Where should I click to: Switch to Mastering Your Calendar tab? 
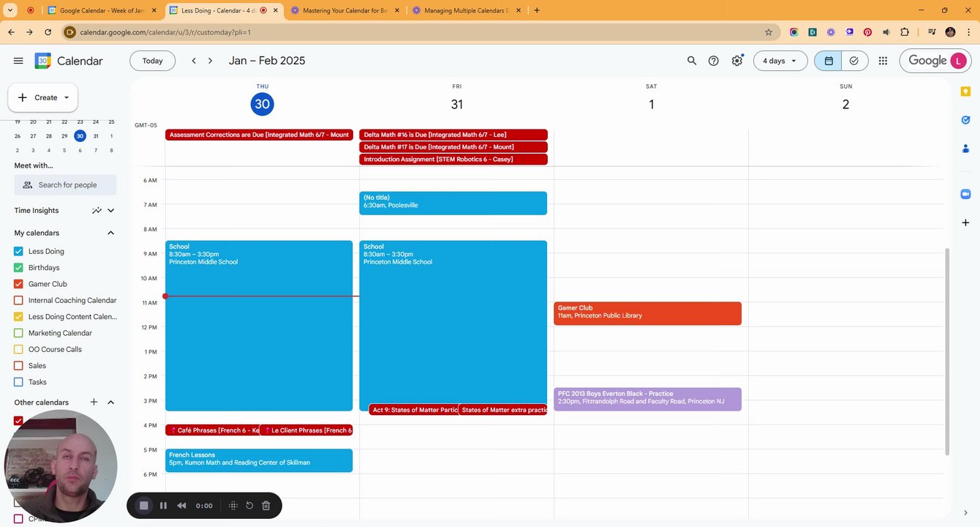pyautogui.click(x=346, y=10)
